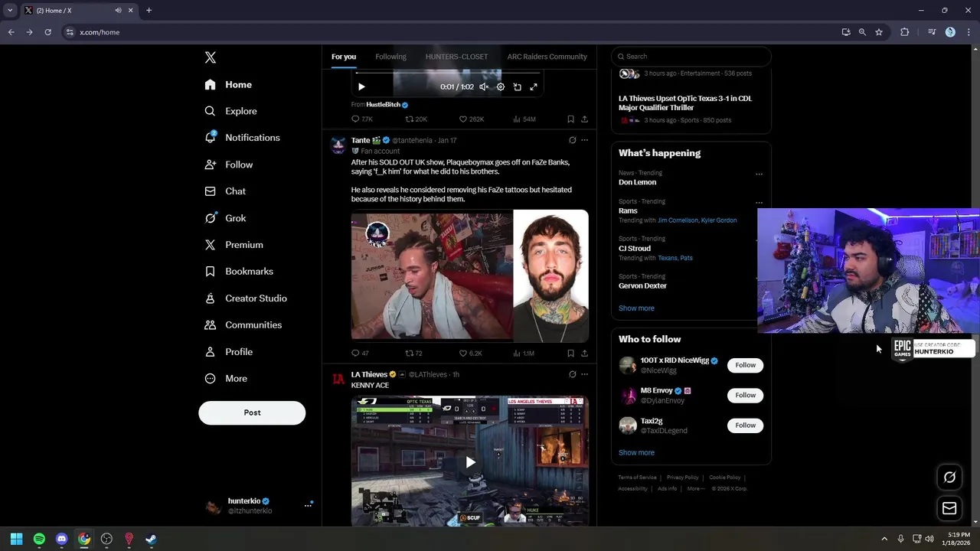Screen dimensions: 980x551
Task: Click Show more under What's happening
Action: point(636,308)
